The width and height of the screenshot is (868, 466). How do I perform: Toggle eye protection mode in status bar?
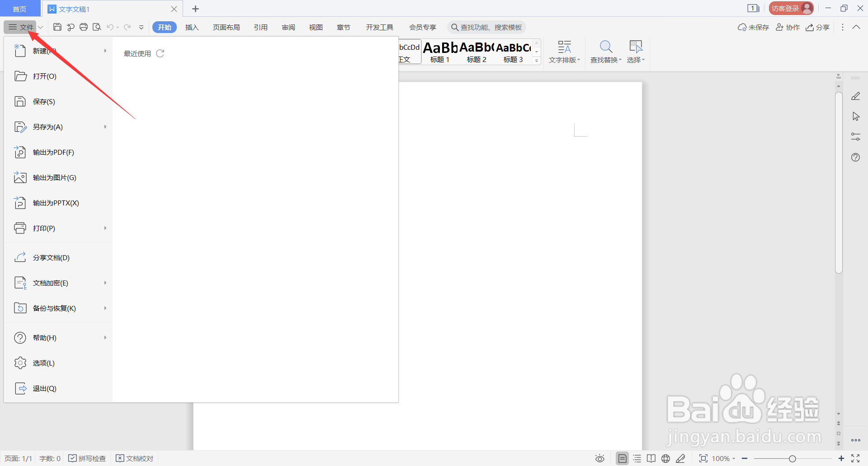click(x=599, y=458)
